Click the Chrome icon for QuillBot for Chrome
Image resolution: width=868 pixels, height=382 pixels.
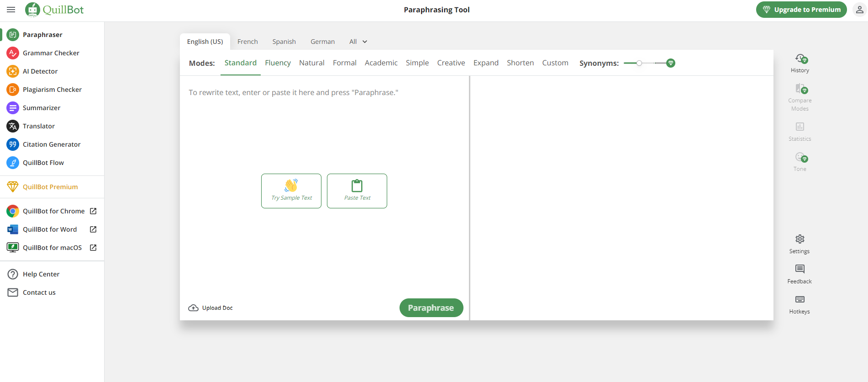pos(13,211)
